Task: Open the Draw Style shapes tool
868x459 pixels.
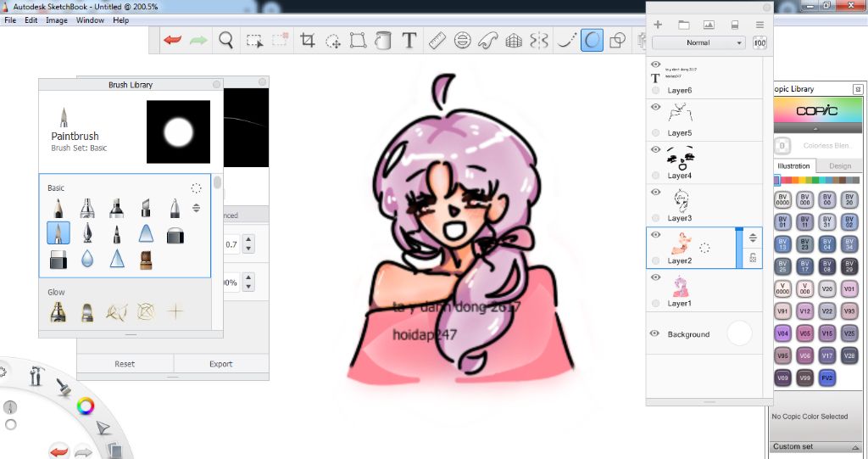Action: coord(617,41)
